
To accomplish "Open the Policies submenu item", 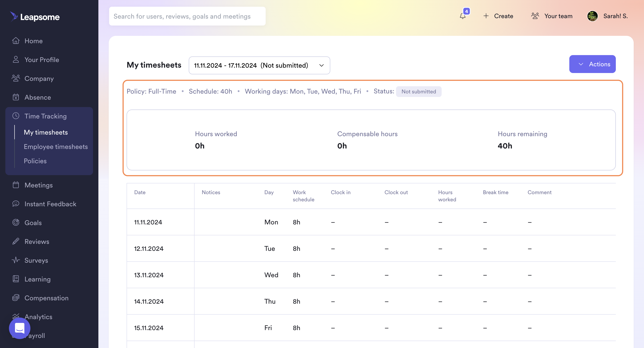I will 35,161.
